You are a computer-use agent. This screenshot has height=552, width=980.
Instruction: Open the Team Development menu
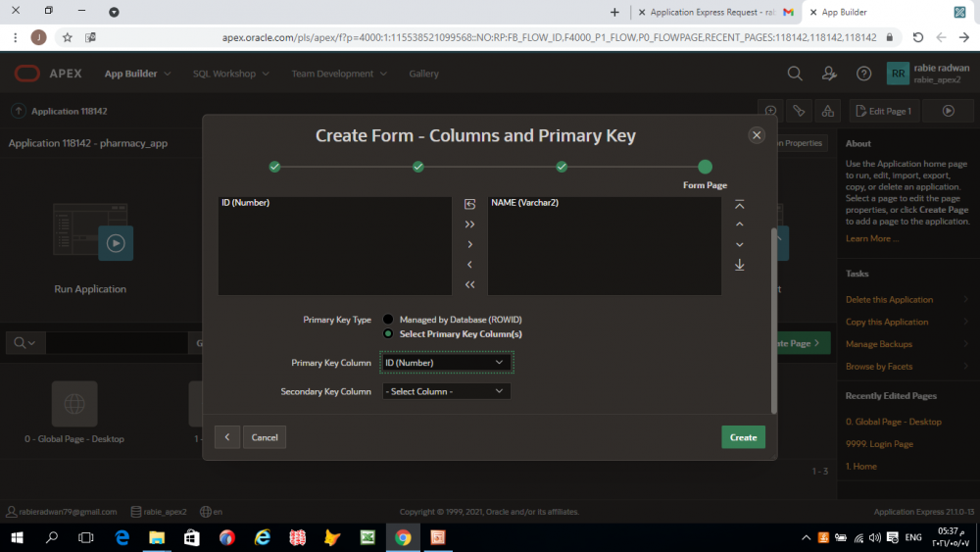(x=339, y=74)
